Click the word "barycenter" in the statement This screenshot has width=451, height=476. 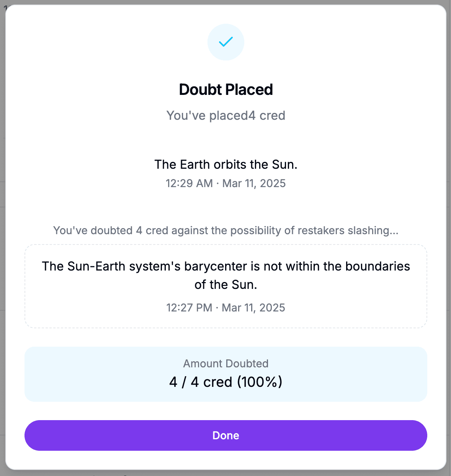216,266
